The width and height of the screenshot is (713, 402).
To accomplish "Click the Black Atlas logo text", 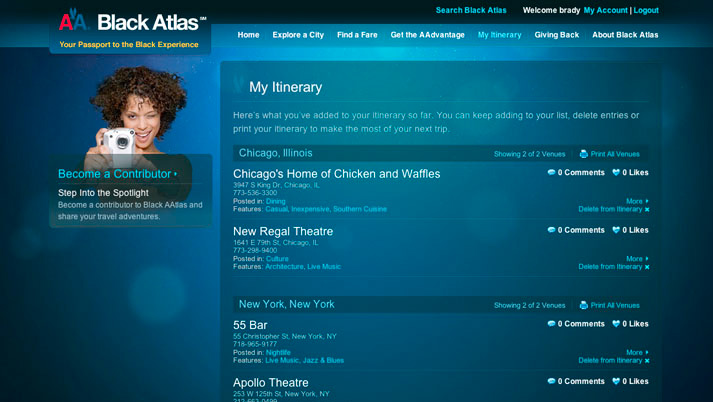I will point(148,22).
